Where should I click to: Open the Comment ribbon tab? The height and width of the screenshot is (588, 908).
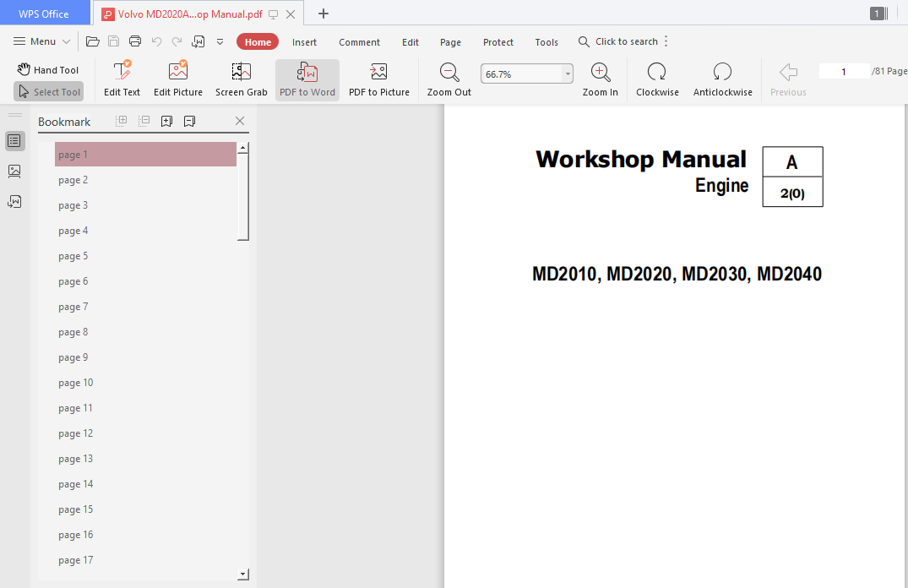tap(359, 42)
